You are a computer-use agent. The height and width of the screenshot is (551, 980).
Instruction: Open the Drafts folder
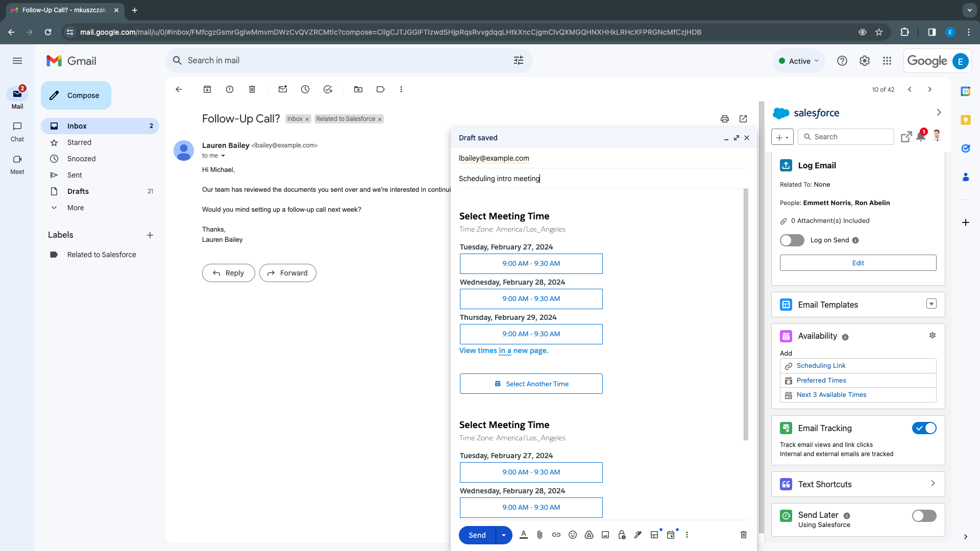pos(78,191)
